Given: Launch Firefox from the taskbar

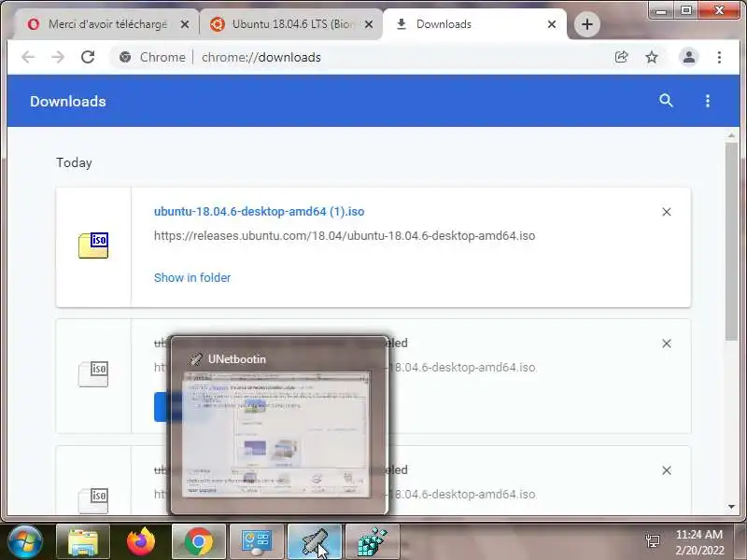Looking at the screenshot, I should (x=141, y=541).
